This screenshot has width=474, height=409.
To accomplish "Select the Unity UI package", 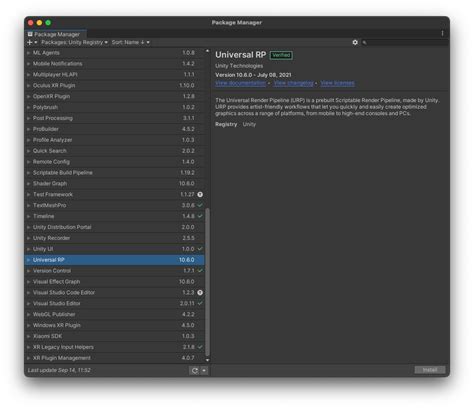I will pos(115,249).
